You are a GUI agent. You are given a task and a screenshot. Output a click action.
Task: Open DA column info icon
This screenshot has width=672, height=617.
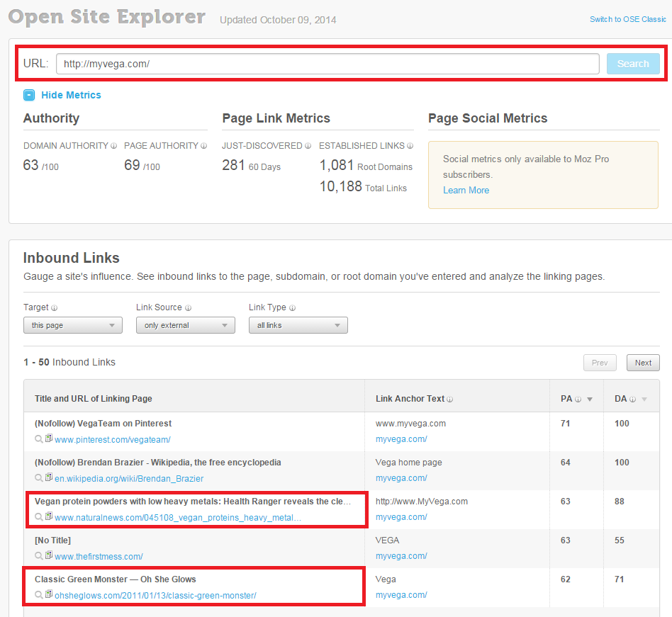pos(632,399)
